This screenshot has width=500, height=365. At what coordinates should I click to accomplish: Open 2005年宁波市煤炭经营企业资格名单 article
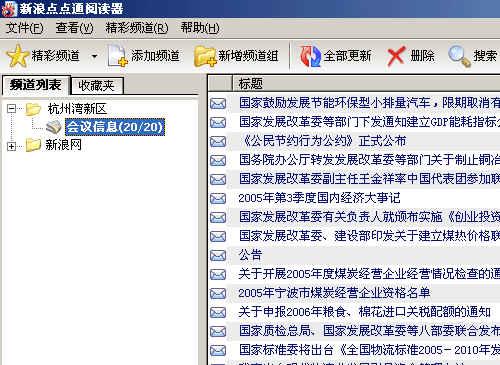click(334, 293)
